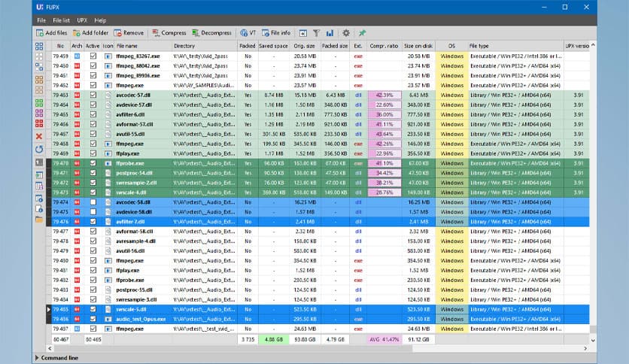Select the postproc-54.dll file name
This screenshot has height=364, width=629.
(x=134, y=173)
